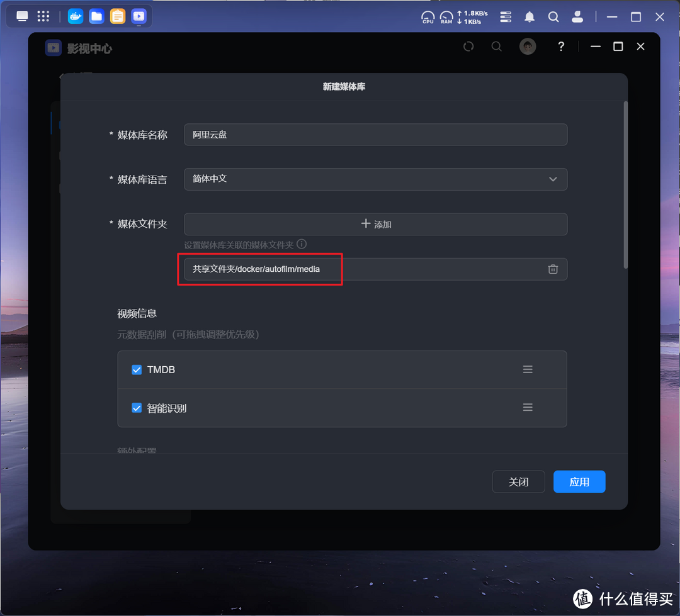Open the notes app in taskbar
The width and height of the screenshot is (680, 616).
[118, 16]
